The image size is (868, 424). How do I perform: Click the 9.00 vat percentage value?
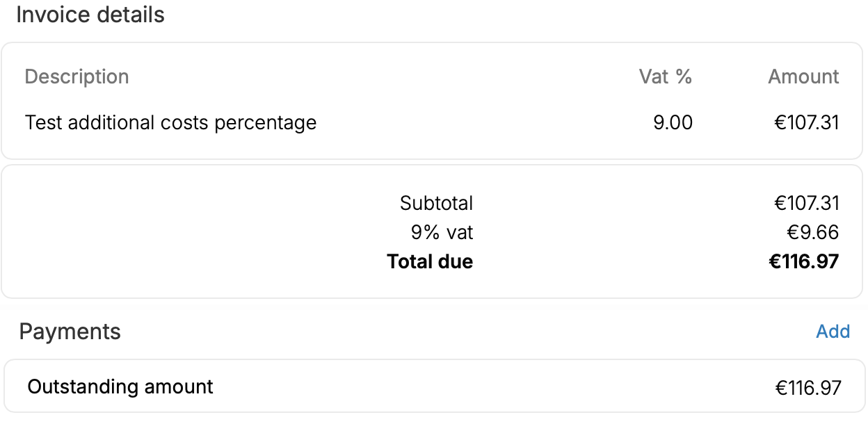point(673,123)
